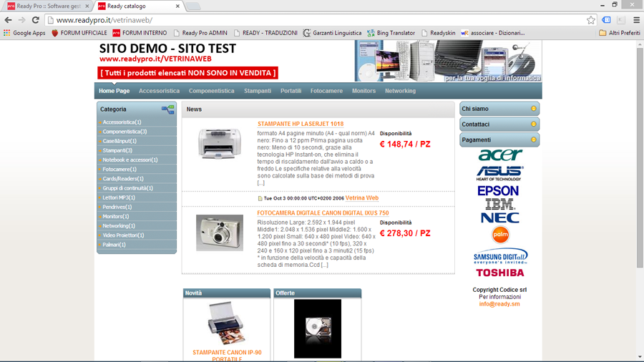Screen dimensions: 644x362
Task: Select Gruppi di continuità(1) category
Action: coord(128,188)
